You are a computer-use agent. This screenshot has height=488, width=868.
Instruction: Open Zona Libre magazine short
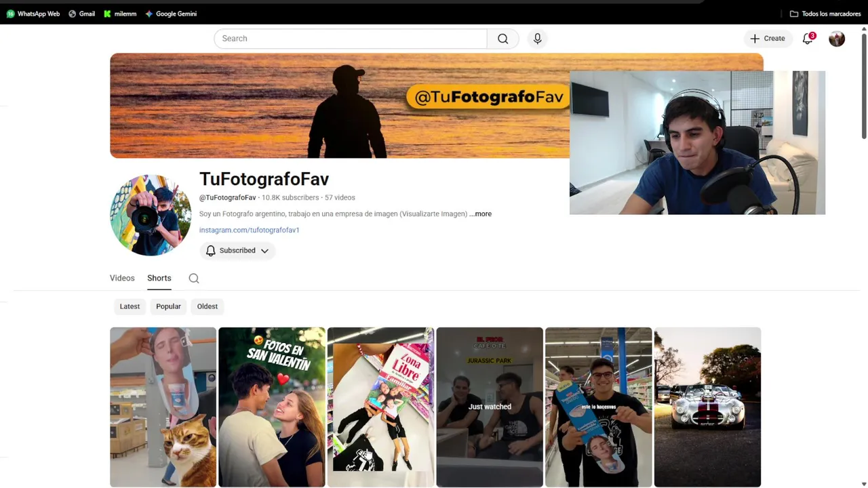(380, 407)
